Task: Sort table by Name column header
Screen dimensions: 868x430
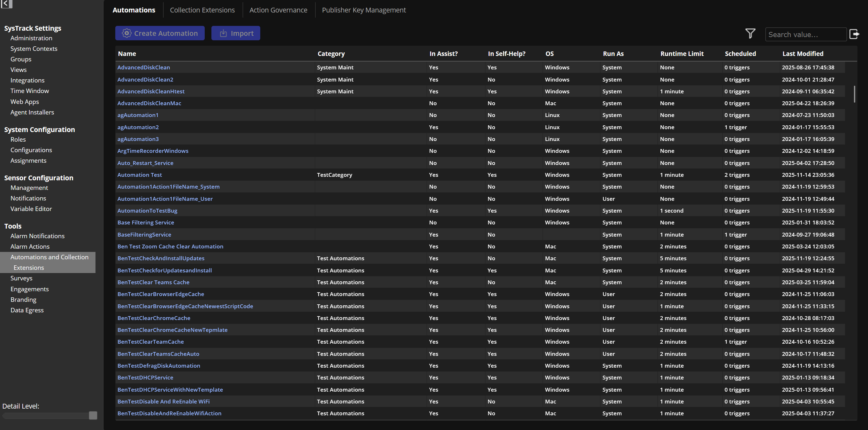Action: [127, 54]
